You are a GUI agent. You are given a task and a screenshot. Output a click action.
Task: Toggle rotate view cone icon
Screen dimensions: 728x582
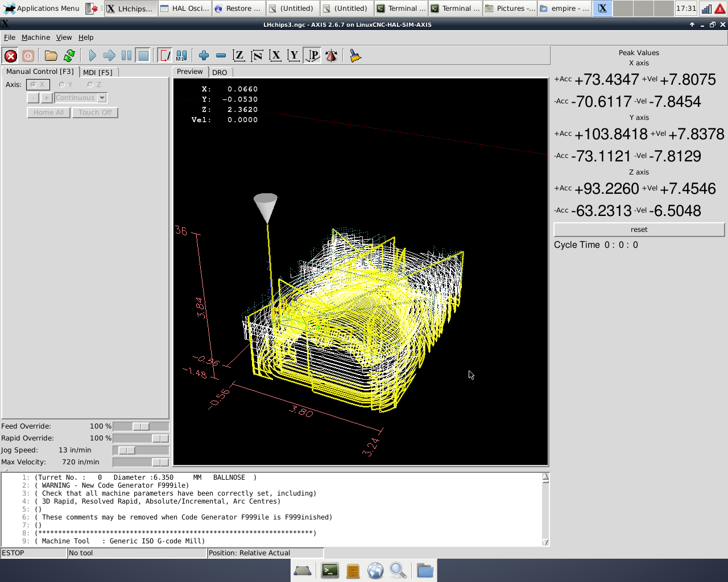(x=331, y=56)
